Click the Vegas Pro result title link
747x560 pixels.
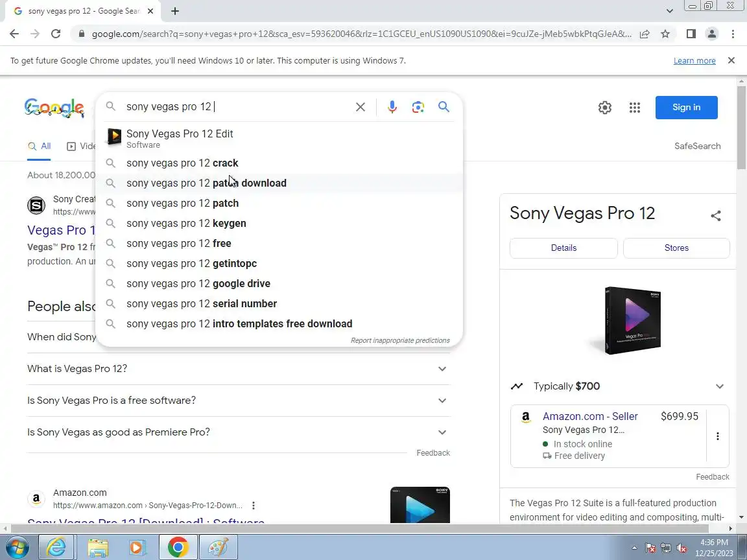pyautogui.click(x=61, y=230)
